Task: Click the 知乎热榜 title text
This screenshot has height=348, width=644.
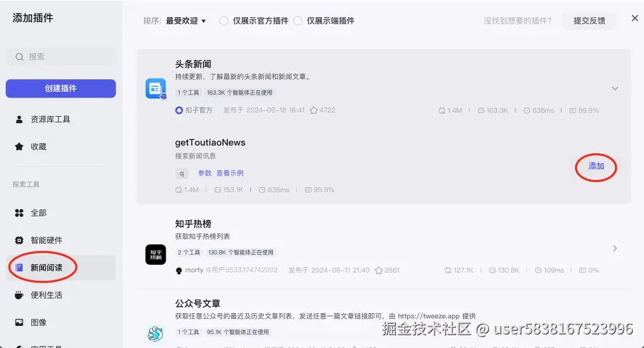Action: point(193,223)
